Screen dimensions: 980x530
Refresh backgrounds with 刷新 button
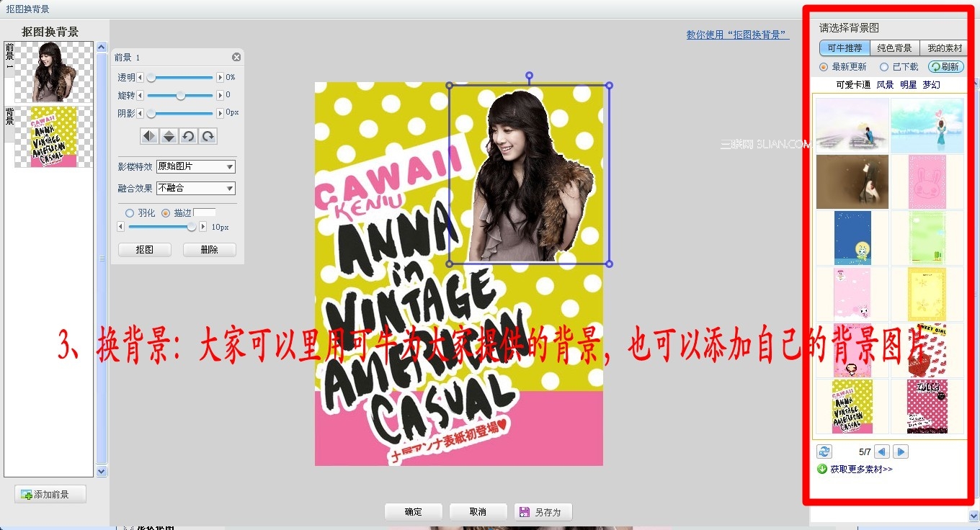[x=945, y=67]
